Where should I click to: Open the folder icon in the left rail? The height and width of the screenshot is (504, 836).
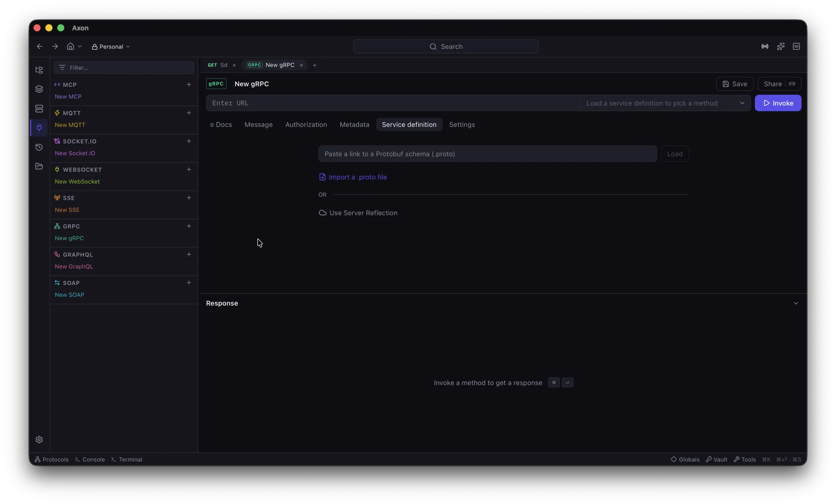(39, 166)
